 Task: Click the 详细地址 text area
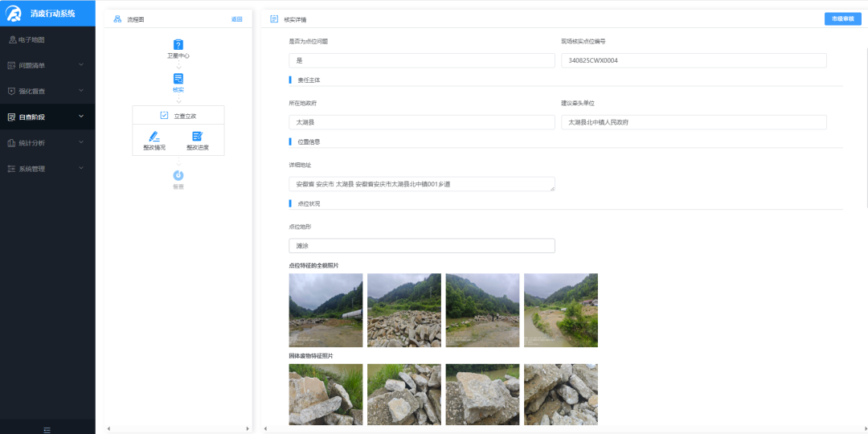422,184
